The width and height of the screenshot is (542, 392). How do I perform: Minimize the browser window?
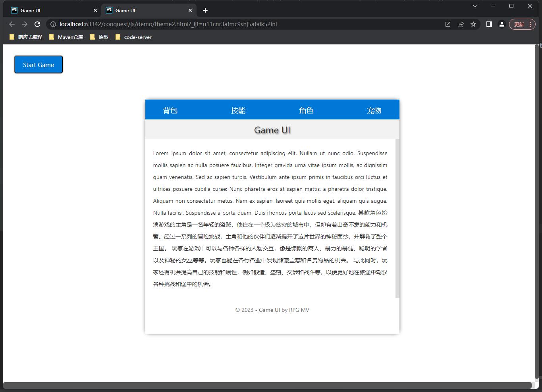493,6
